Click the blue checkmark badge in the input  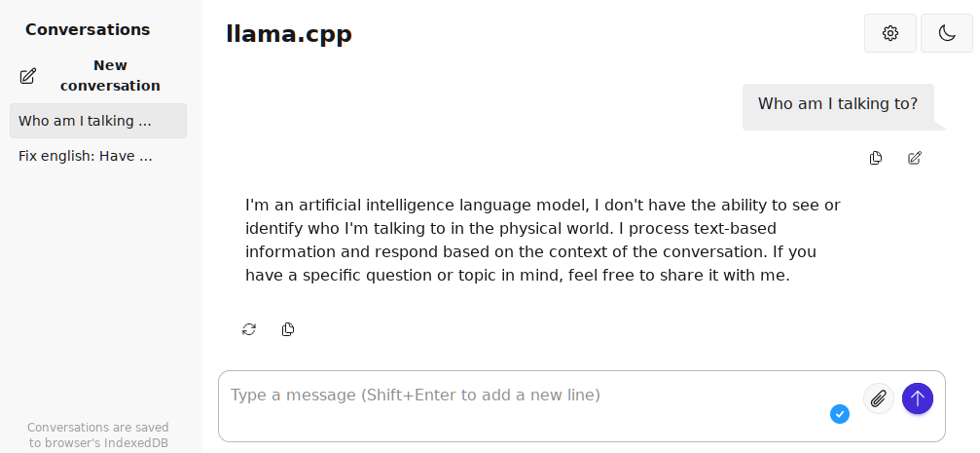click(840, 414)
